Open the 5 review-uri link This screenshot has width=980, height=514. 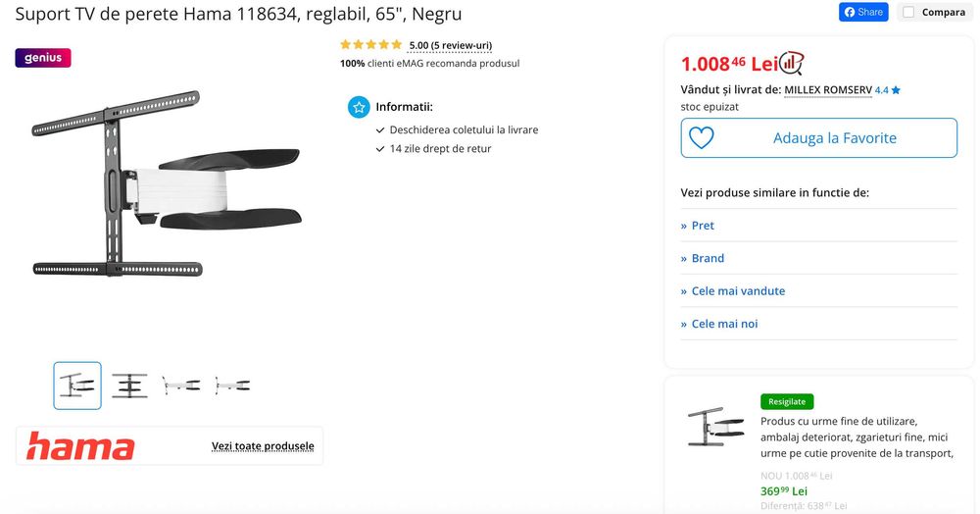coord(450,45)
